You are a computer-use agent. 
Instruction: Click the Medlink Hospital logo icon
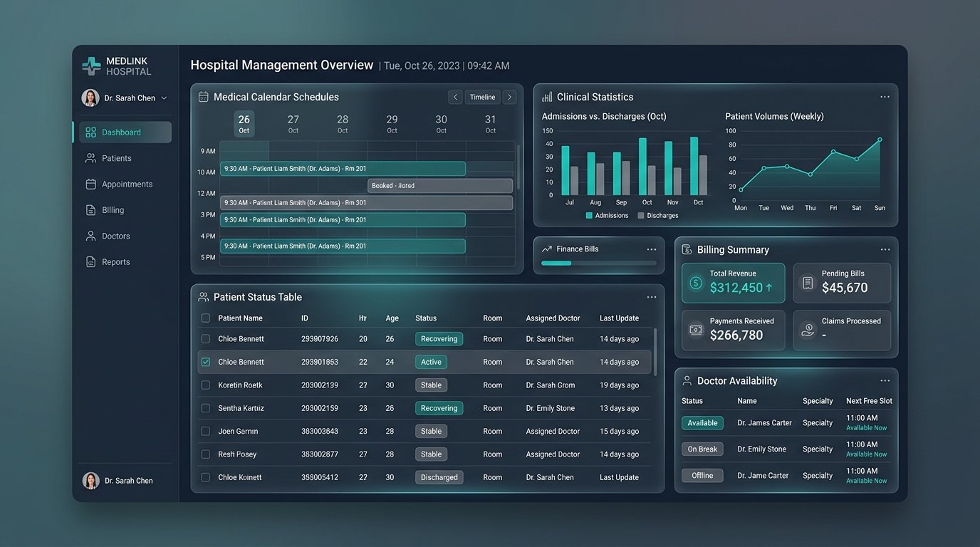(91, 66)
